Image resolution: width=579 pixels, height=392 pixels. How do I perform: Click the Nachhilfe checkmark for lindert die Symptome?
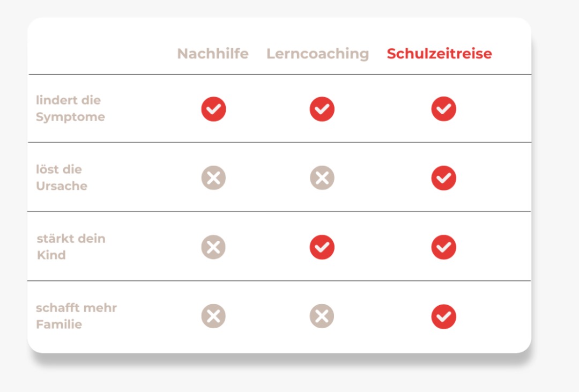pyautogui.click(x=213, y=109)
